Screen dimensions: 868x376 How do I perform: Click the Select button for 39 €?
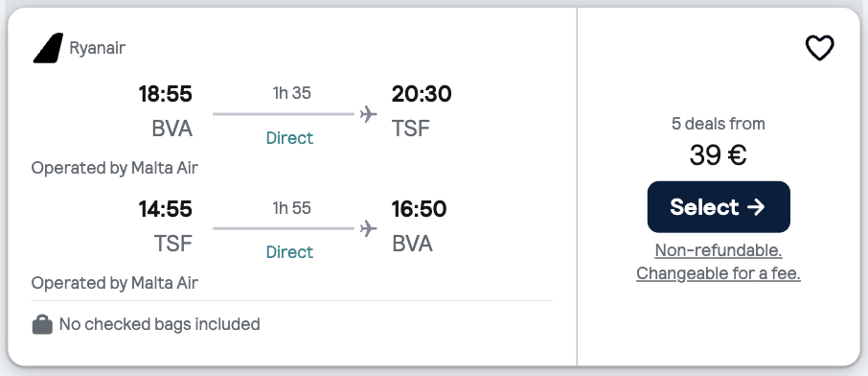click(719, 207)
